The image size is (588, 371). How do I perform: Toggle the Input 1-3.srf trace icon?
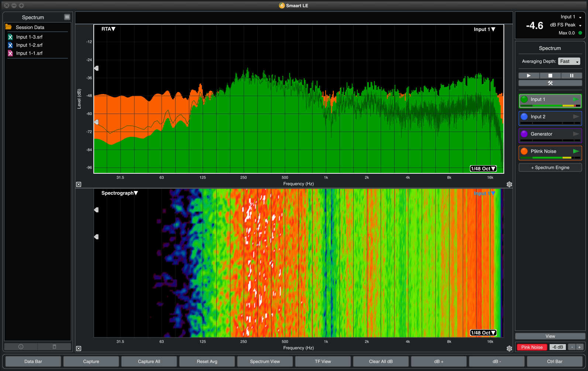click(10, 37)
